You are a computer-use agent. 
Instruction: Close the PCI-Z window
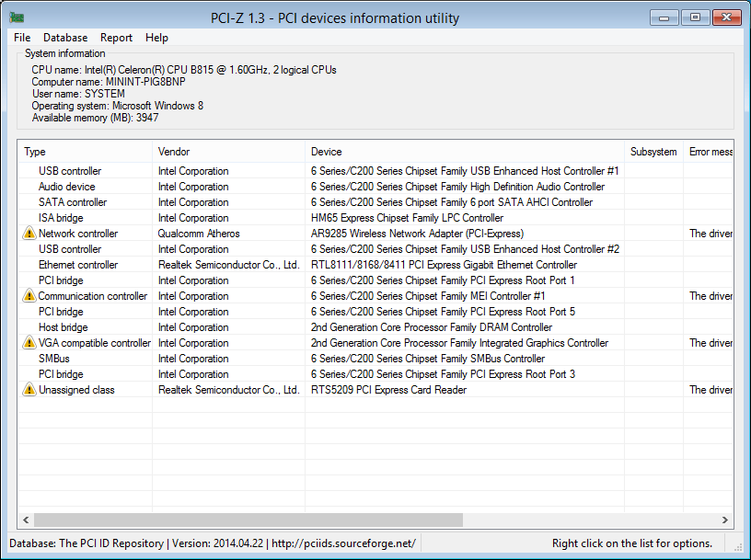[726, 17]
